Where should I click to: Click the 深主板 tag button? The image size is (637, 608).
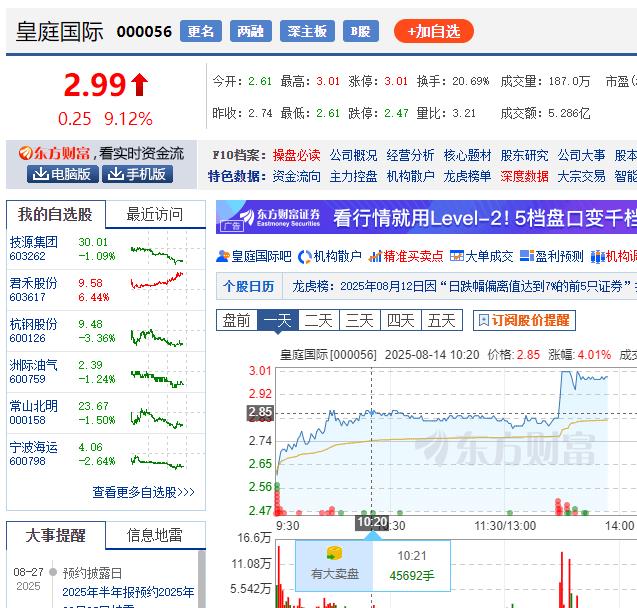pyautogui.click(x=307, y=31)
